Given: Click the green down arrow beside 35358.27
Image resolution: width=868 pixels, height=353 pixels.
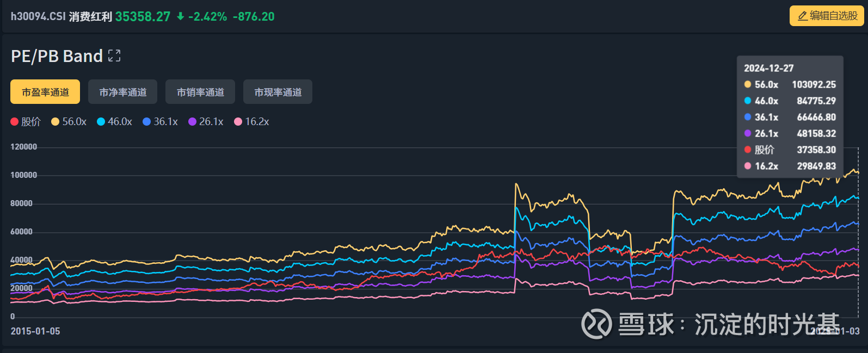Looking at the screenshot, I should click(181, 16).
